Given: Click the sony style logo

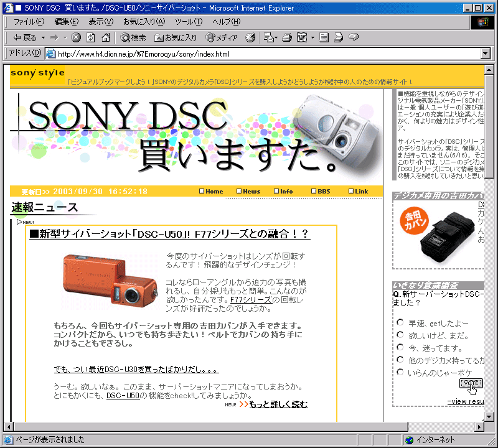Looking at the screenshot, I should (37, 75).
